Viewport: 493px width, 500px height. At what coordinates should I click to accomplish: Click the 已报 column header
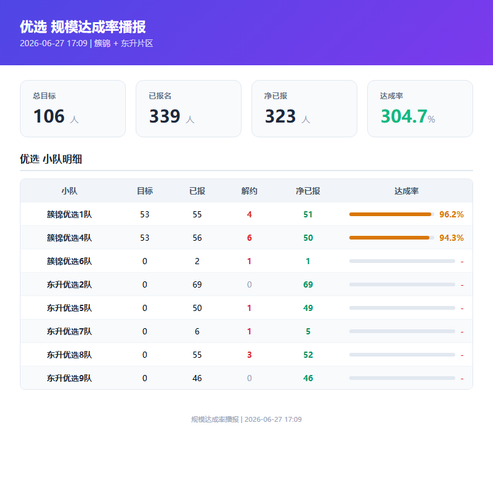point(197,191)
